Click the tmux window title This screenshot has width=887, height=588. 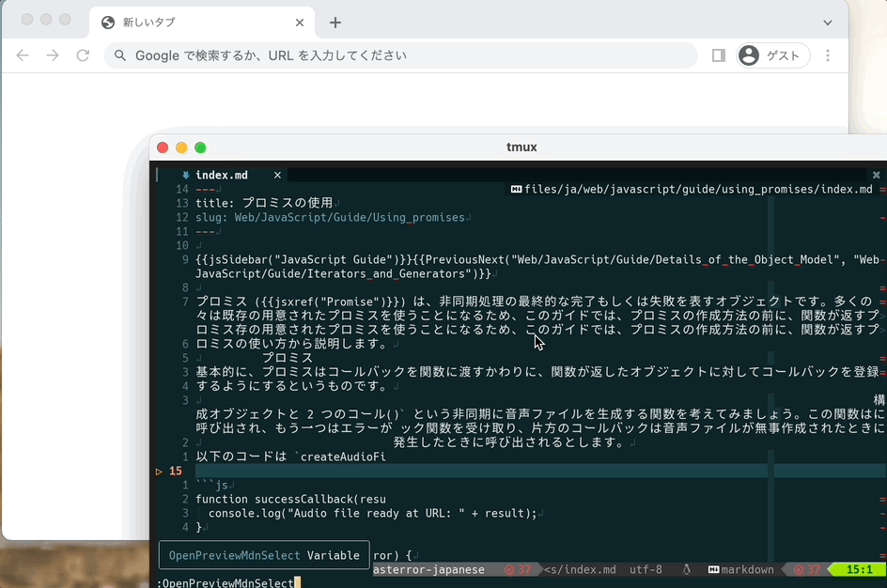pyautogui.click(x=521, y=147)
